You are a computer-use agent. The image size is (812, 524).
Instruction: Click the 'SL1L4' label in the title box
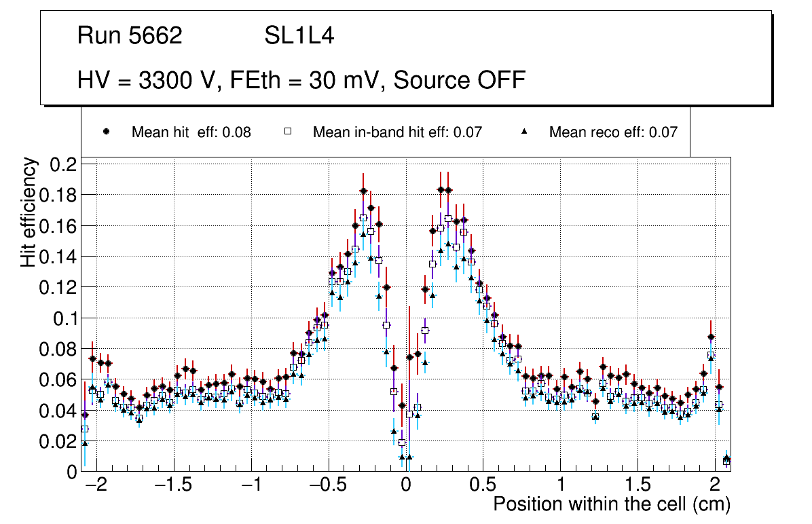pos(299,36)
